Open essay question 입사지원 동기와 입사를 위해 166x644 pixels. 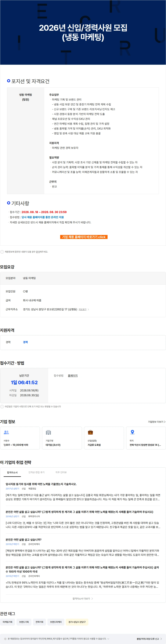click(41, 484)
